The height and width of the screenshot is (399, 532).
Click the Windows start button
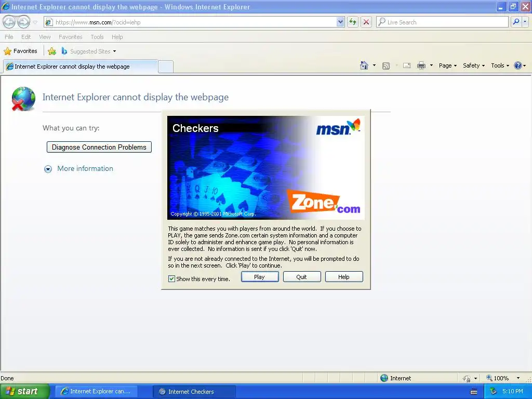click(25, 391)
